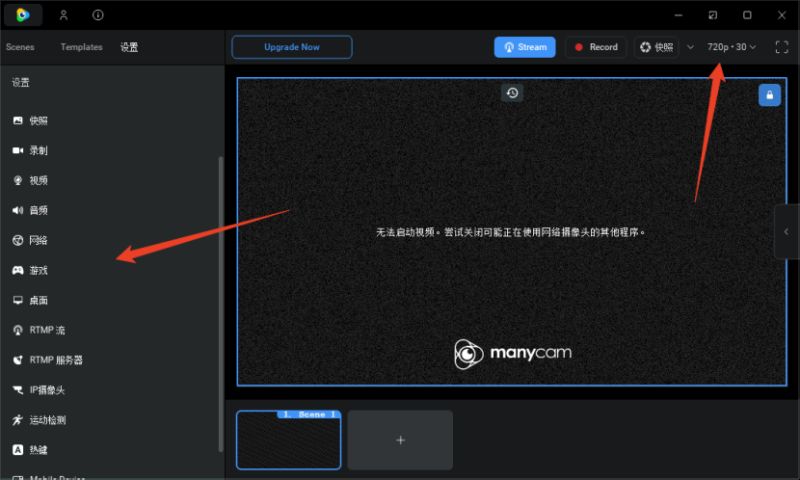Add a new scene with plus button
Viewport: 800px width, 480px height.
400,440
